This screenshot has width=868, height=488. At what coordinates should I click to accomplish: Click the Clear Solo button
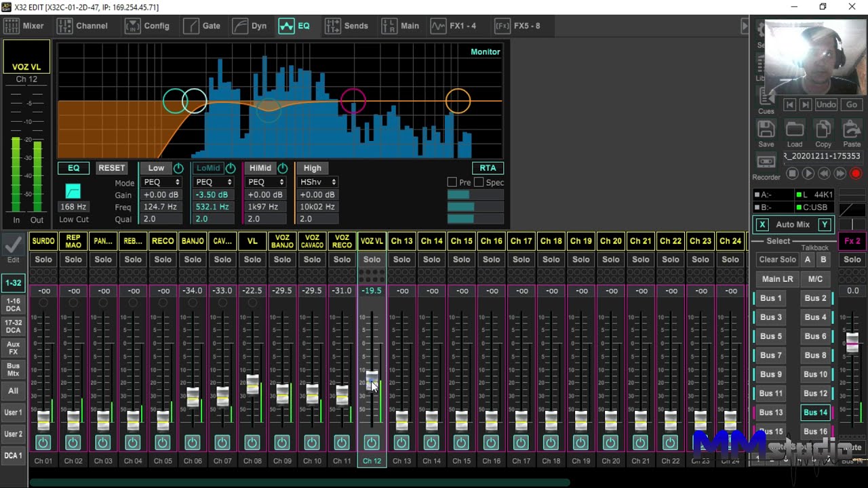coord(777,260)
